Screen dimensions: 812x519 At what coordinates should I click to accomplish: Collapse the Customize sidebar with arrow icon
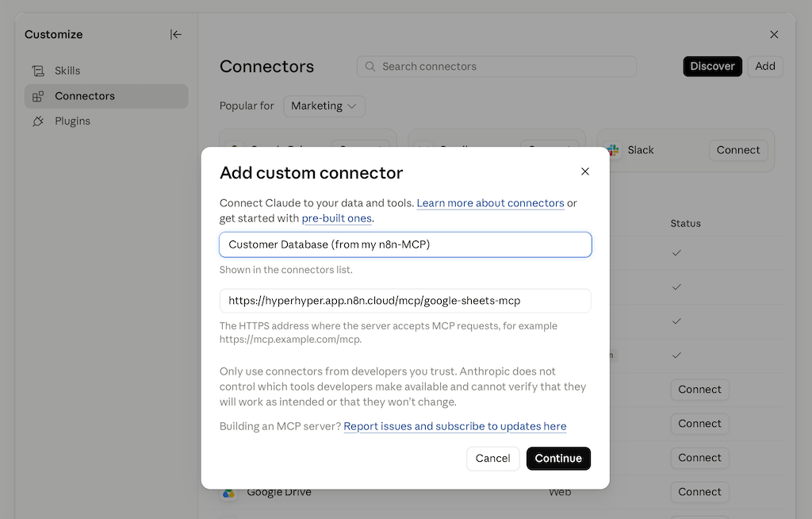pyautogui.click(x=175, y=35)
